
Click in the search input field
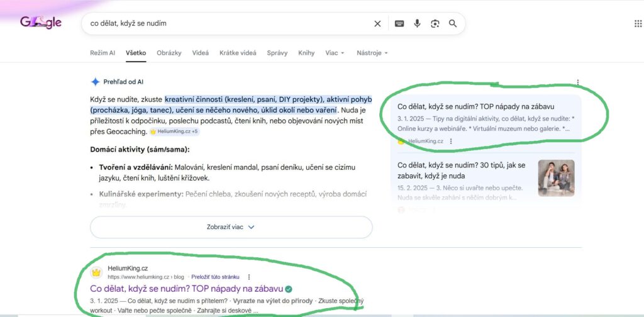(x=228, y=23)
